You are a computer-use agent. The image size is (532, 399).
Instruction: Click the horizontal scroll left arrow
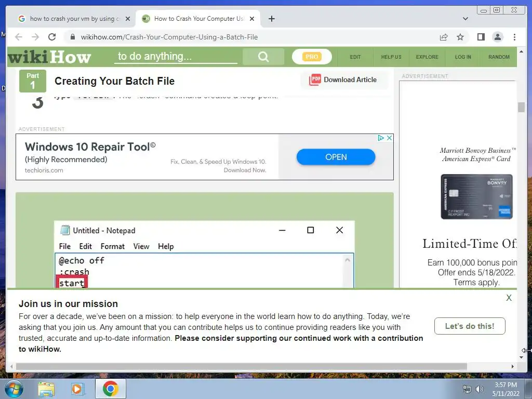[x=11, y=366]
